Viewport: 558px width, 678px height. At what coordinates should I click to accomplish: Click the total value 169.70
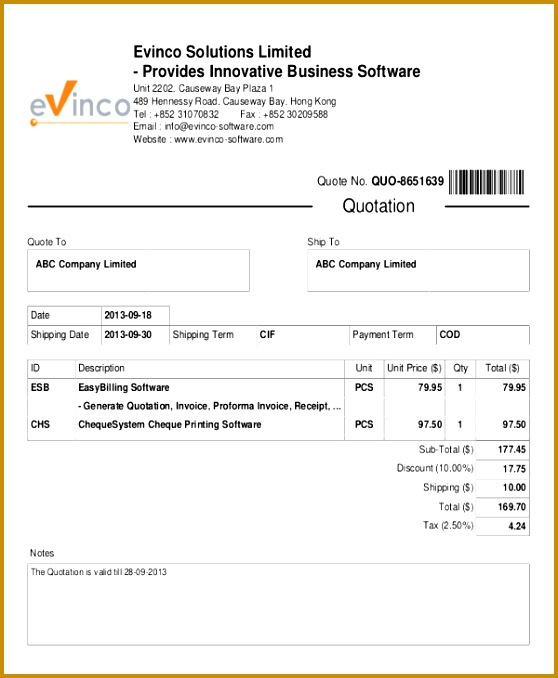512,507
